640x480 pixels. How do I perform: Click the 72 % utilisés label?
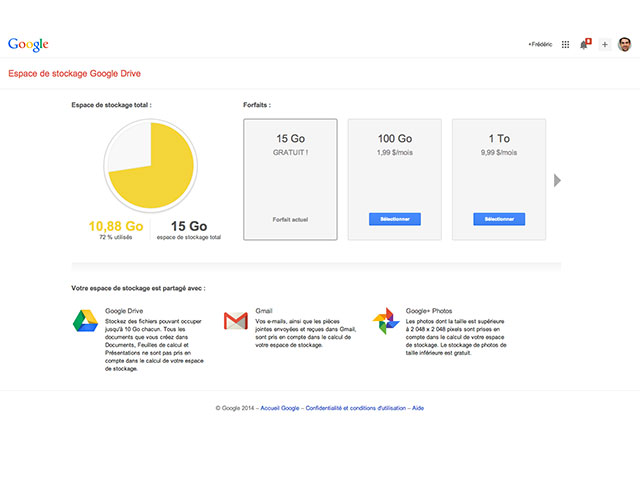coord(116,237)
